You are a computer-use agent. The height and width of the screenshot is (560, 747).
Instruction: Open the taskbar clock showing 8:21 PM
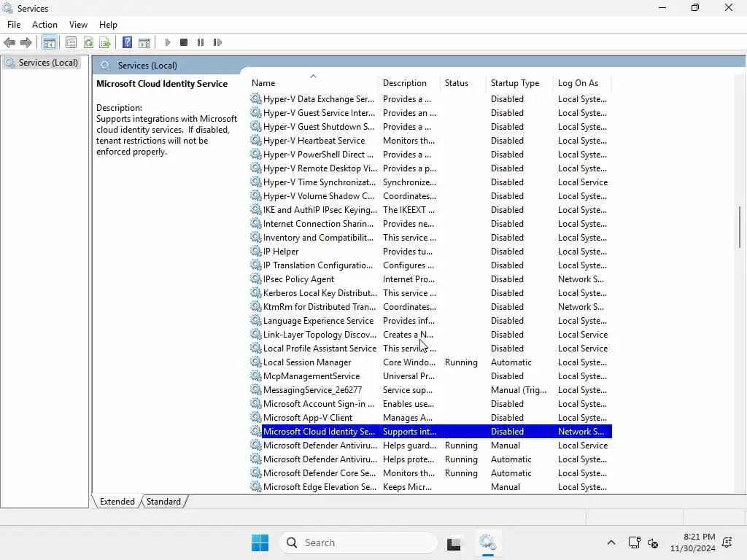[693, 542]
